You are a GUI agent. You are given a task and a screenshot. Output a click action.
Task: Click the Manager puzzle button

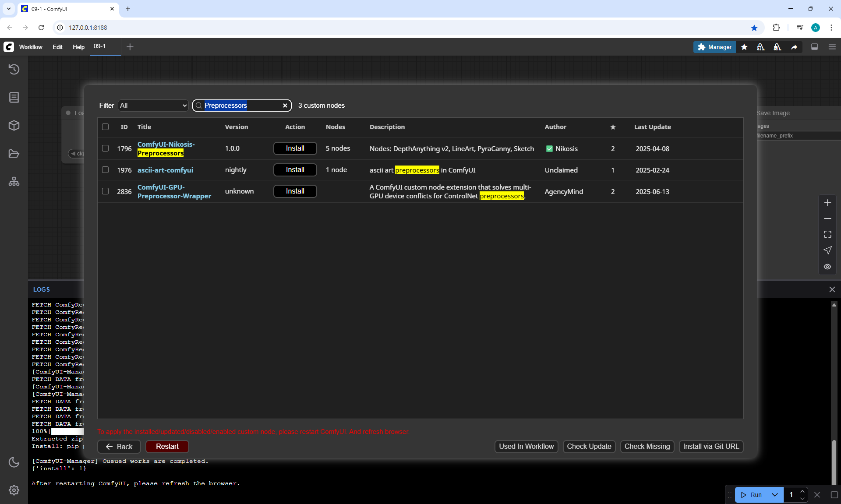pos(714,47)
